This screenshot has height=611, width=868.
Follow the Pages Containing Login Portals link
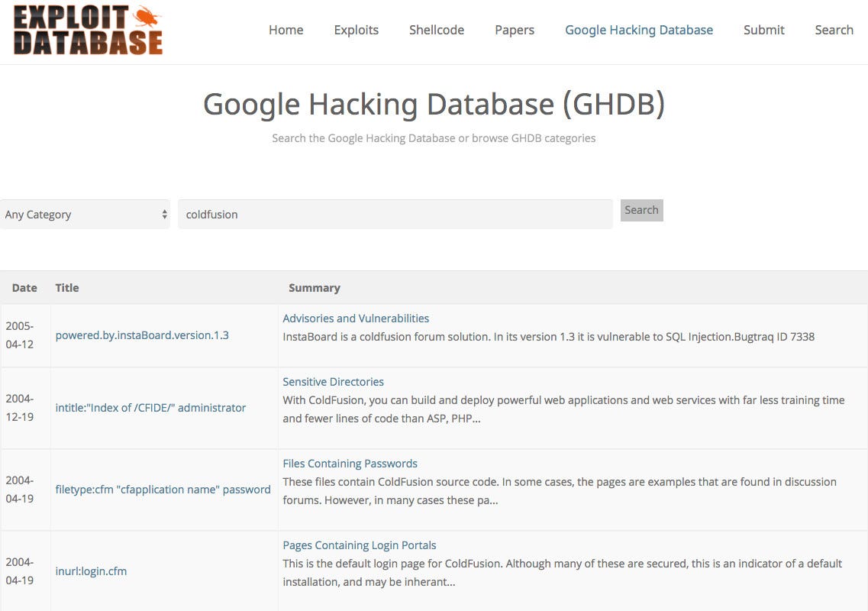click(360, 545)
